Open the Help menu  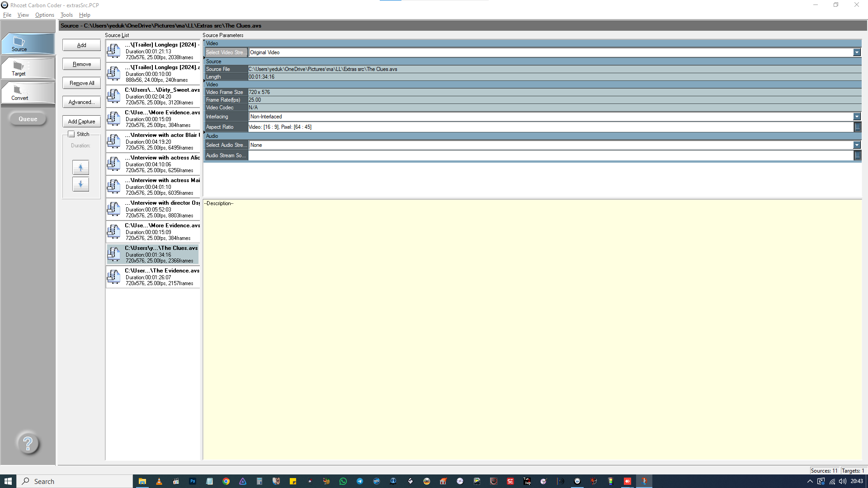point(85,15)
